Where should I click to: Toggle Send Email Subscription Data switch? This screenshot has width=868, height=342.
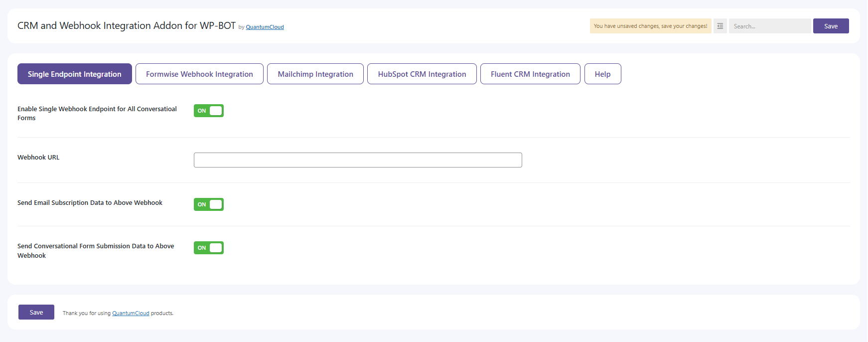coord(209,204)
